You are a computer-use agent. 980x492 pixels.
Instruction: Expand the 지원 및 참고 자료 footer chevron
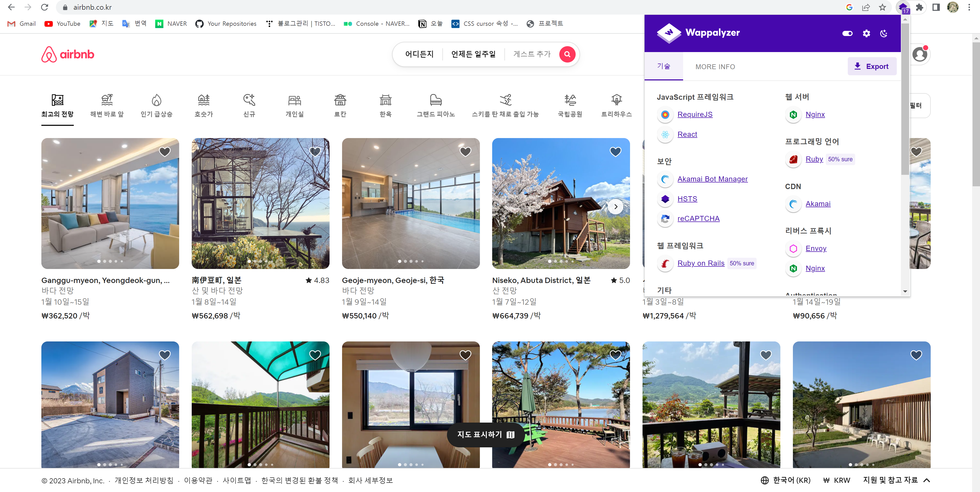pos(927,480)
